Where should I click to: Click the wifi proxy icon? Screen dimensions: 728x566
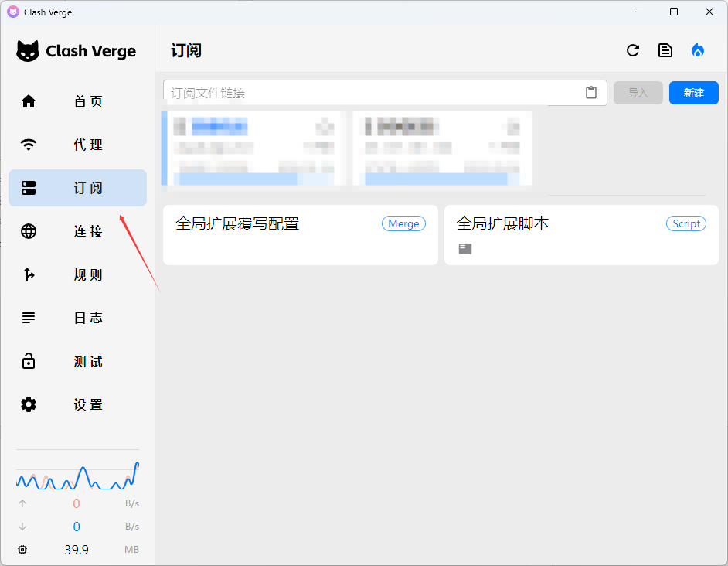pyautogui.click(x=29, y=145)
